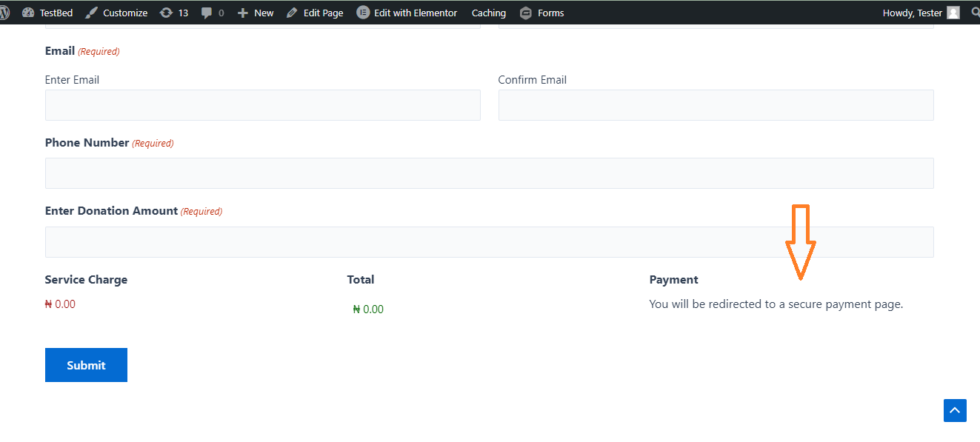The width and height of the screenshot is (980, 442).
Task: Open the Forms menu
Action: (x=541, y=13)
